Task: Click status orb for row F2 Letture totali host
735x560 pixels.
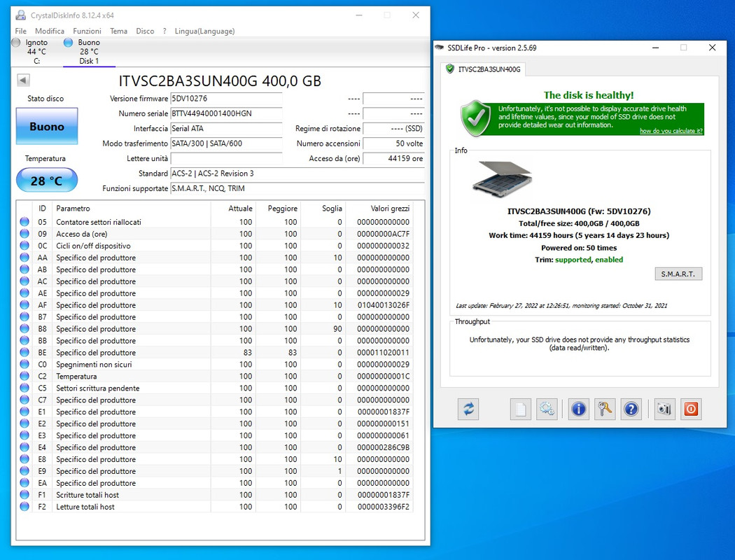Action: [x=24, y=507]
